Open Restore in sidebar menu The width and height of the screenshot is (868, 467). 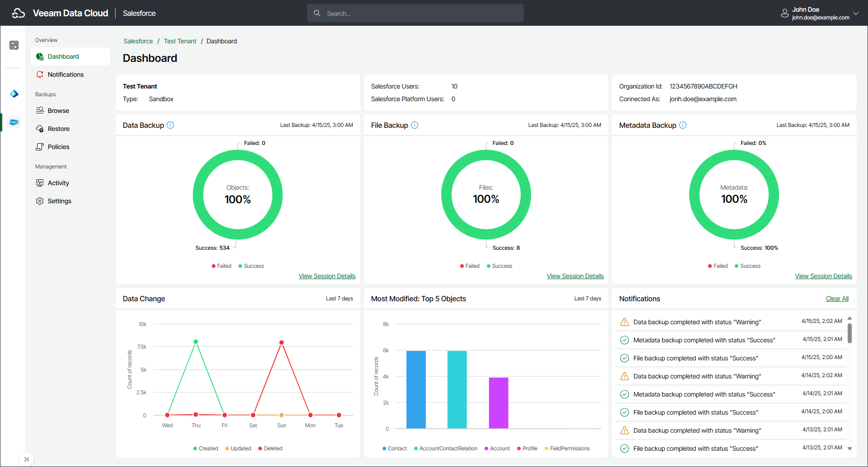(x=70, y=129)
